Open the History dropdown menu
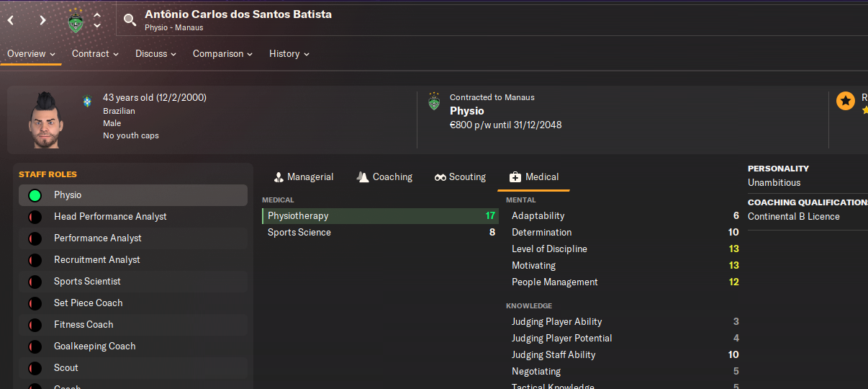Viewport: 868px width, 389px height. click(289, 54)
